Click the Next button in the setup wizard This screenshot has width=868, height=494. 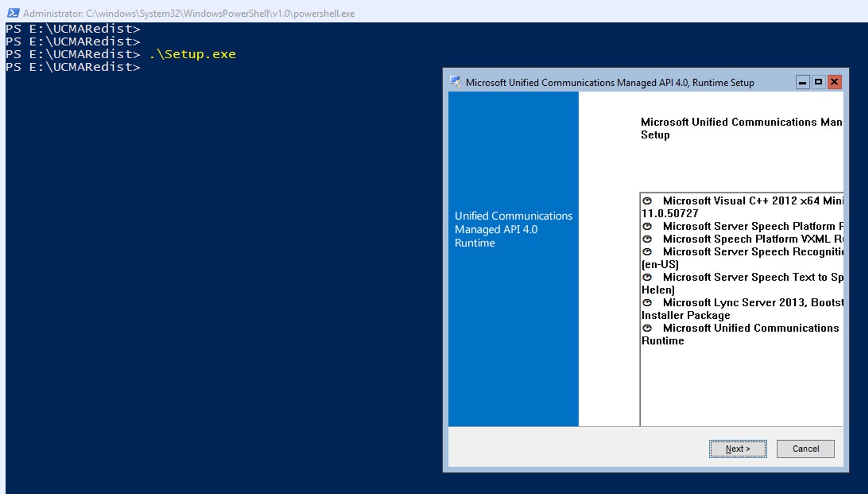pos(738,449)
